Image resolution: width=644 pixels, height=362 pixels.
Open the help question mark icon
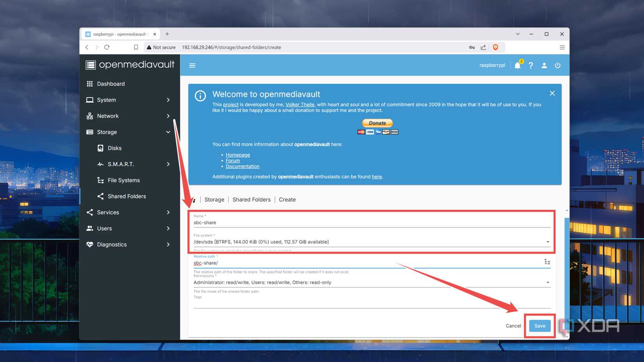click(x=531, y=65)
